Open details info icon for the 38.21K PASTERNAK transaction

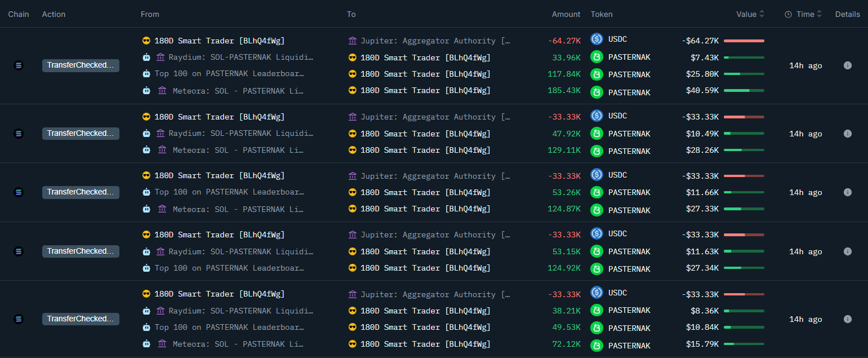click(847, 319)
